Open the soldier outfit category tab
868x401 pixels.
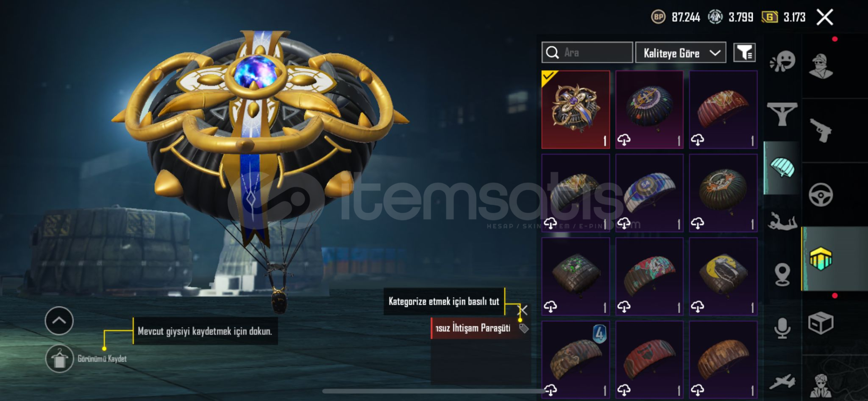coord(821,66)
